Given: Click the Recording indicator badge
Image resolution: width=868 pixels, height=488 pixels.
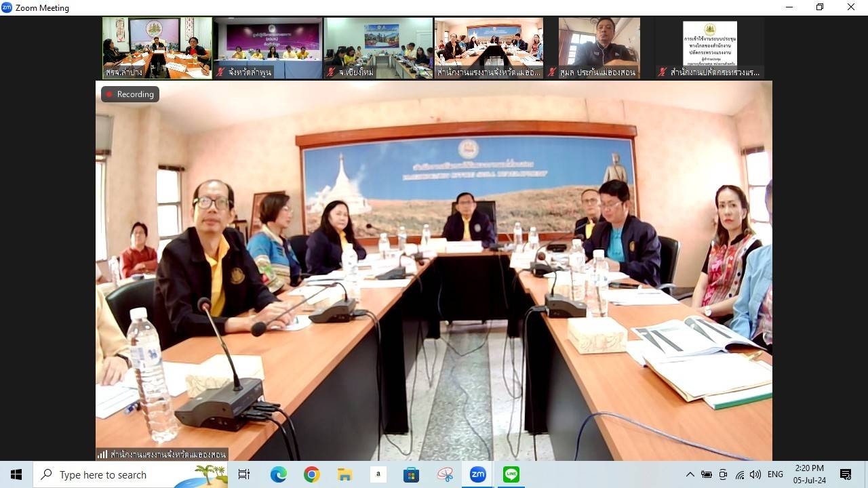Looking at the screenshot, I should point(130,94).
